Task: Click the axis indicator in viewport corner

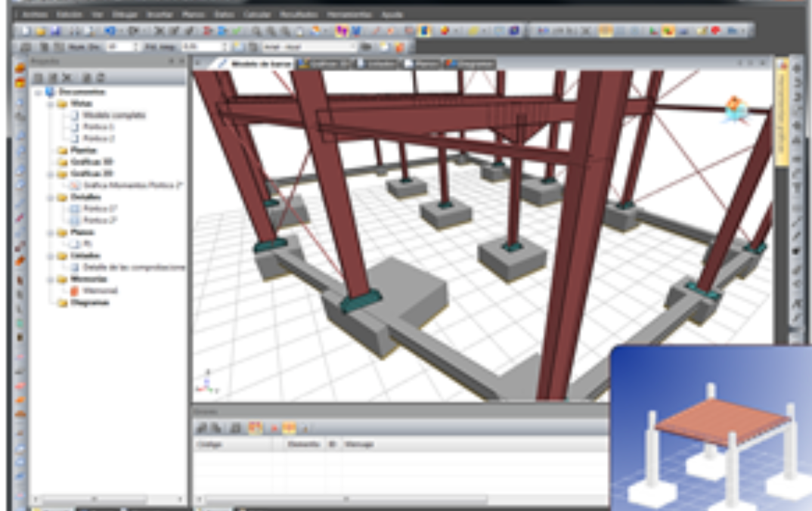Action: pyautogui.click(x=205, y=381)
